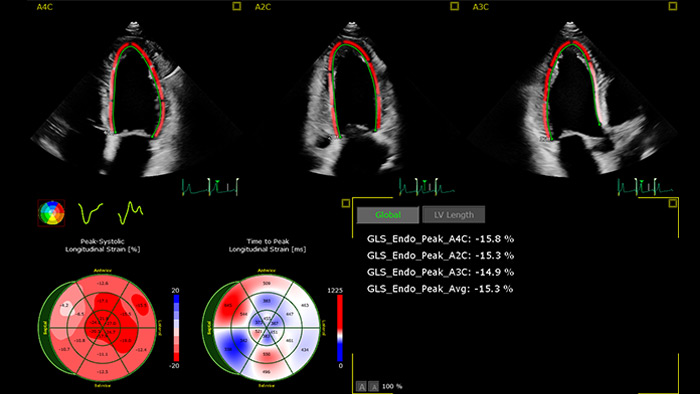Select the colored bull's-eye view icon
700x394 pixels.
coord(51,213)
